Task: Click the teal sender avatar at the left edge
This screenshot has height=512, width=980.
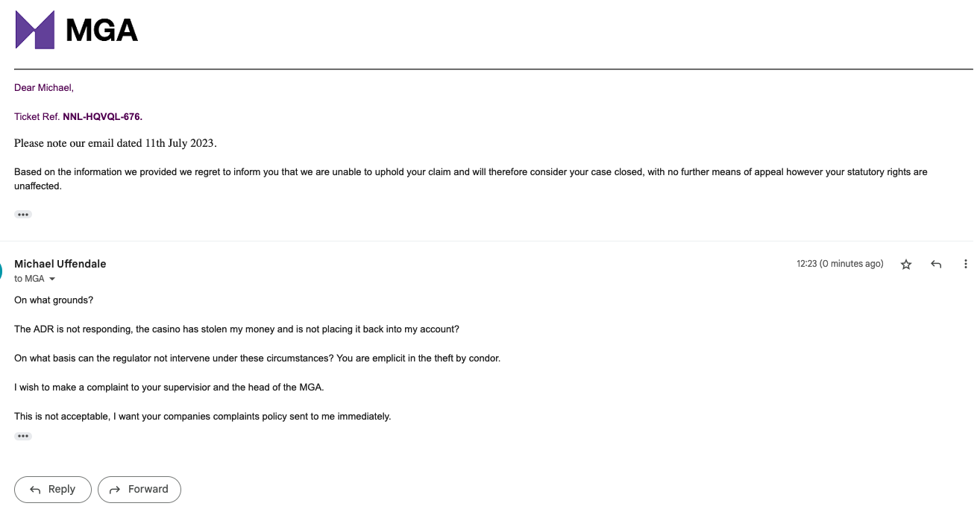Action: click(x=2, y=270)
